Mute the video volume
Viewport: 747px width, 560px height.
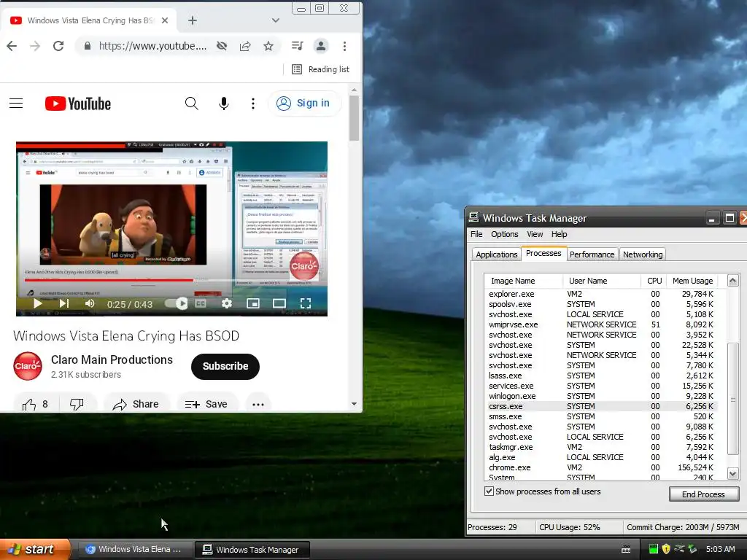point(89,303)
